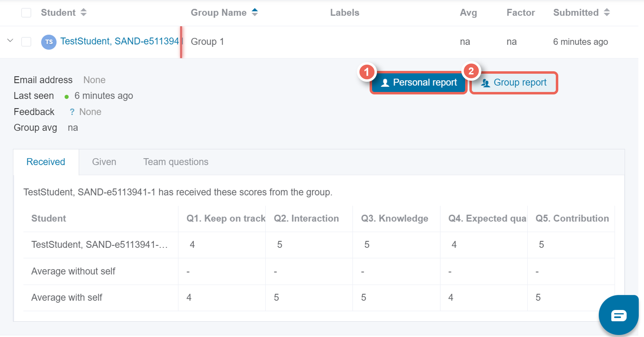Open the Group report
The width and height of the screenshot is (644, 337).
pyautogui.click(x=514, y=82)
